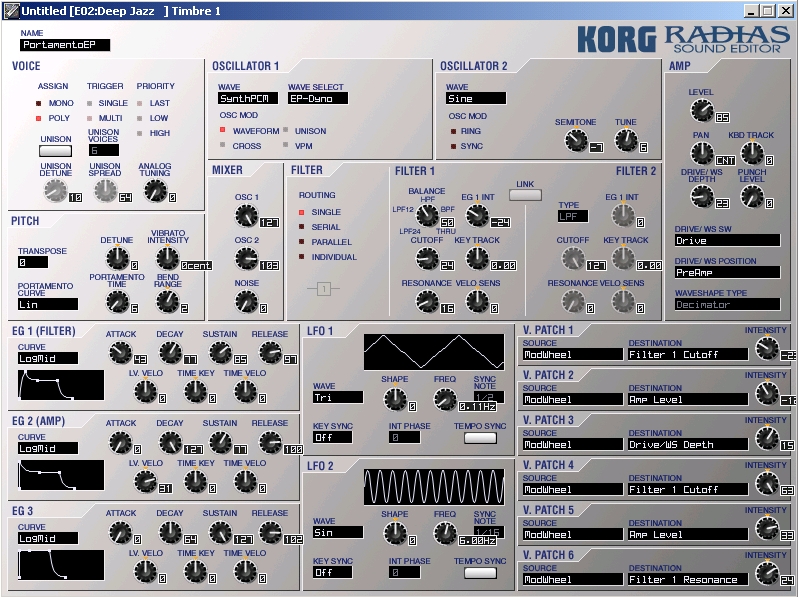Open EG 1 CURVE dropdown LogMid
The width and height of the screenshot is (798, 597).
[48, 358]
